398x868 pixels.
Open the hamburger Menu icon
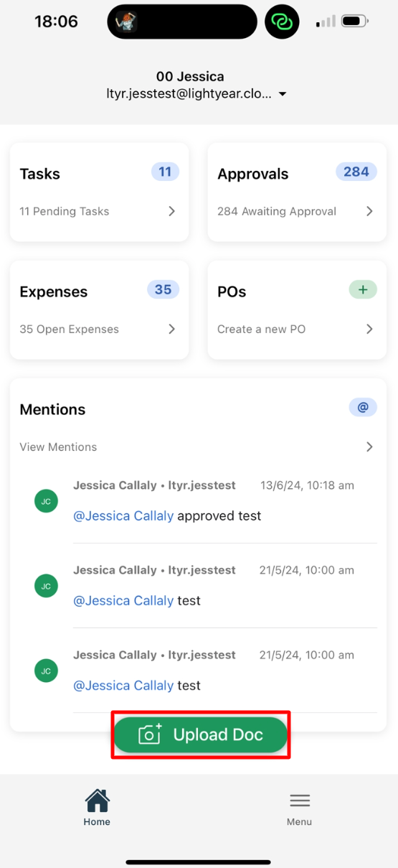pos(300,801)
